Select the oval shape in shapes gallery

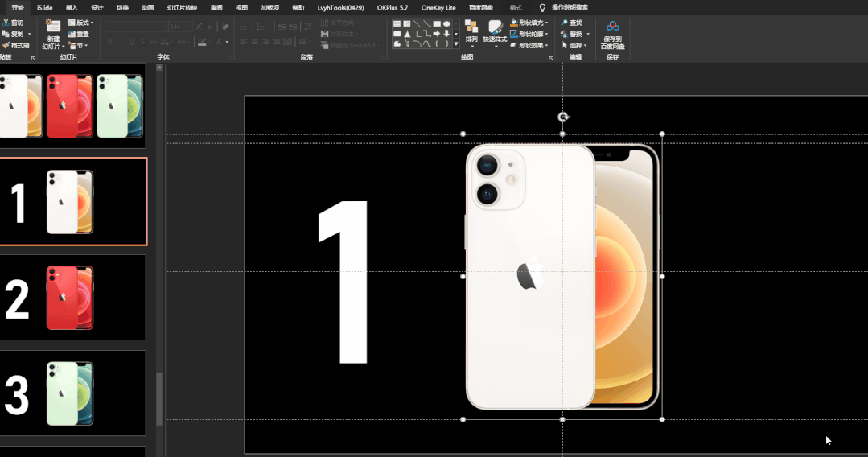tap(446, 24)
